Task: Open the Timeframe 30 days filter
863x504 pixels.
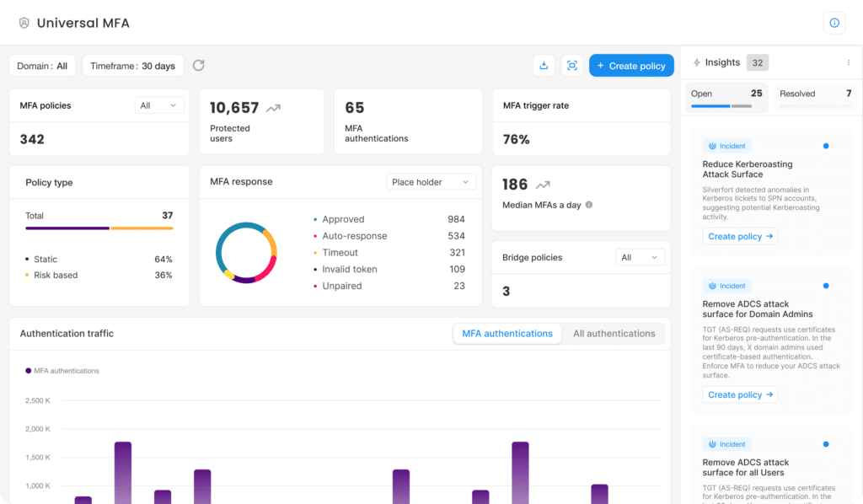Action: tap(132, 66)
